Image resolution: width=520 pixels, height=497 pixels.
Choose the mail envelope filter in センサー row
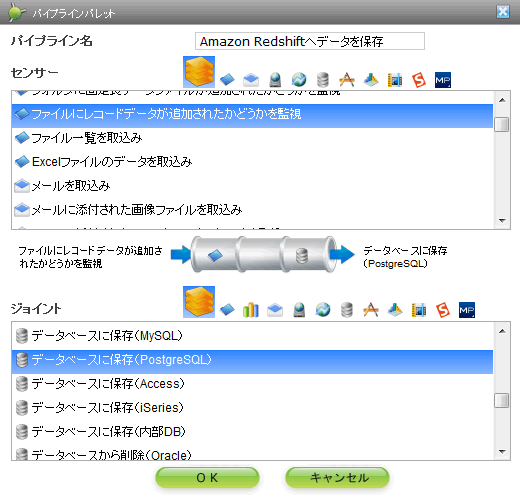251,80
